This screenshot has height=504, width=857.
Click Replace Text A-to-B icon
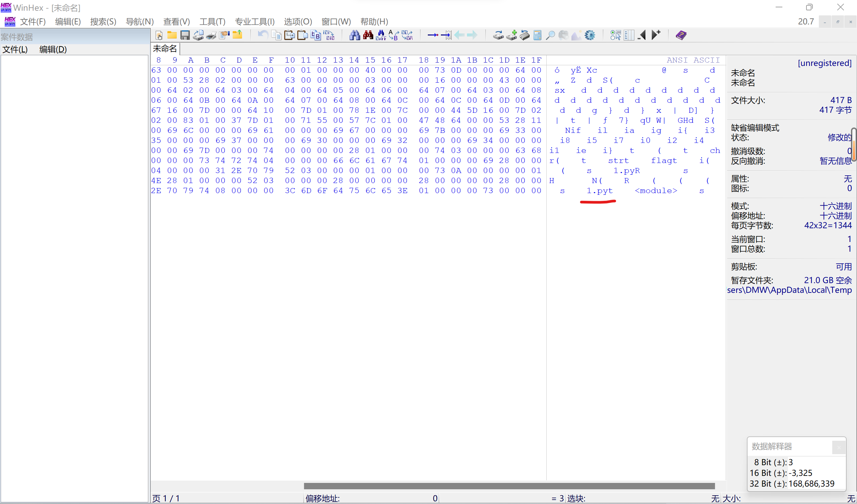click(393, 35)
